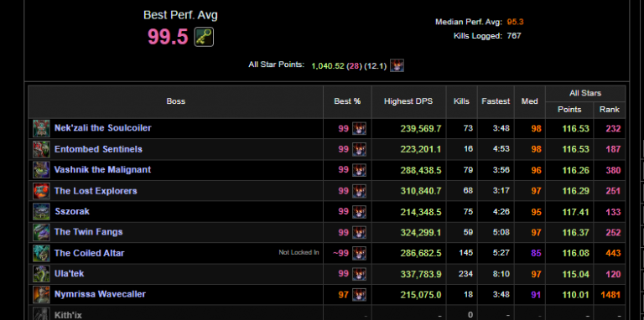Click highest DPS 239,569.7 for Nek'zali

point(421,129)
